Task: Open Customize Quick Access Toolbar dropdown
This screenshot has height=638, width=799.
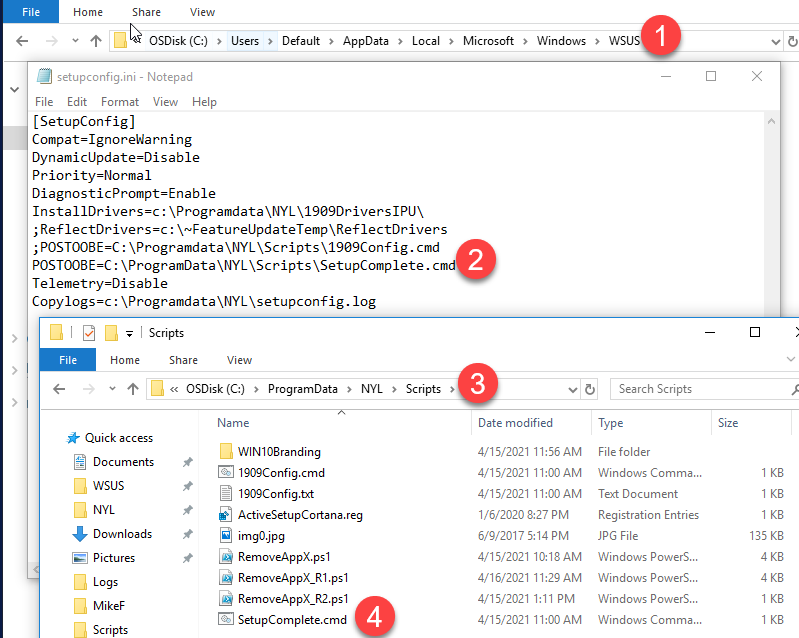Action: (x=129, y=334)
